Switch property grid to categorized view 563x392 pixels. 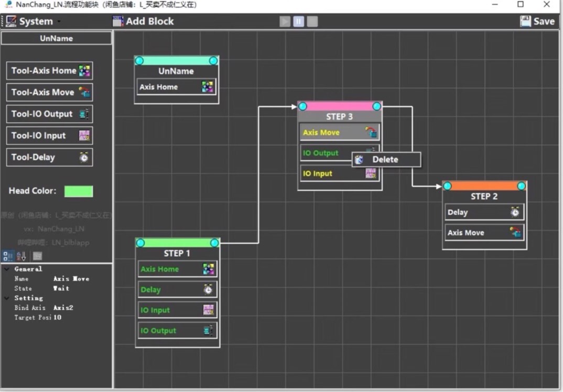tap(8, 256)
